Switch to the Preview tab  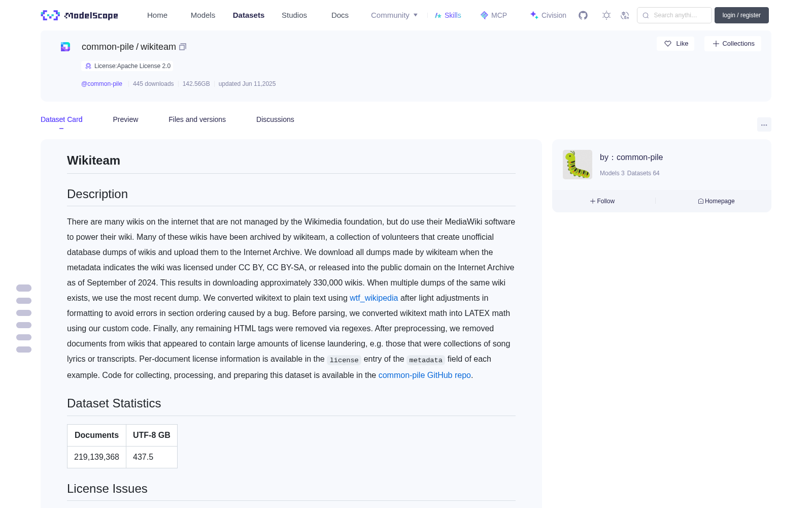[x=125, y=119]
